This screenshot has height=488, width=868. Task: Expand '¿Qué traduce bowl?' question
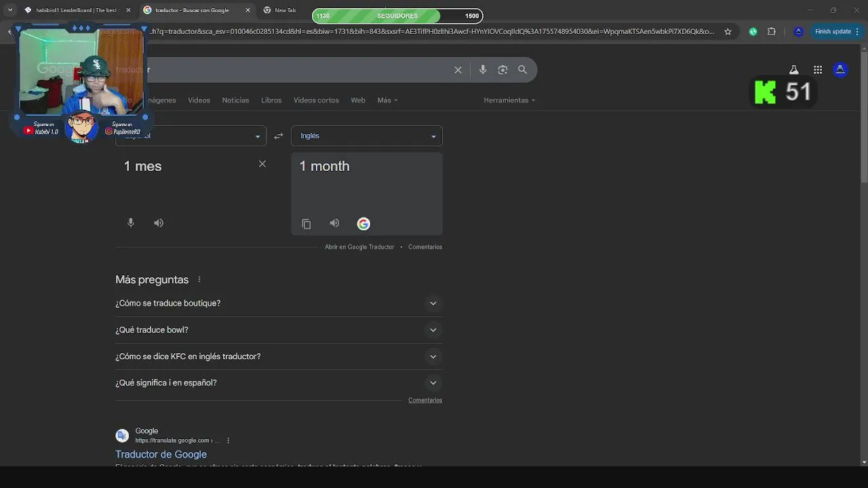pos(279,329)
